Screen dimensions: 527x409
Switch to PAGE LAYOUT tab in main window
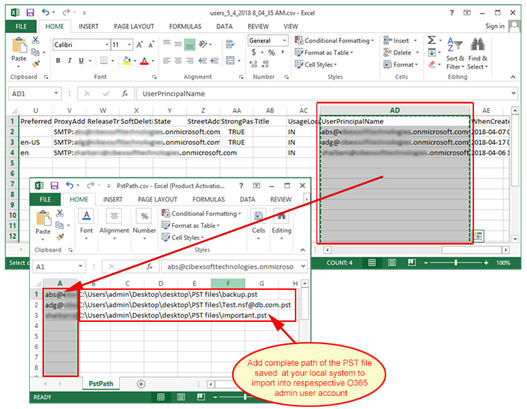coord(134,26)
